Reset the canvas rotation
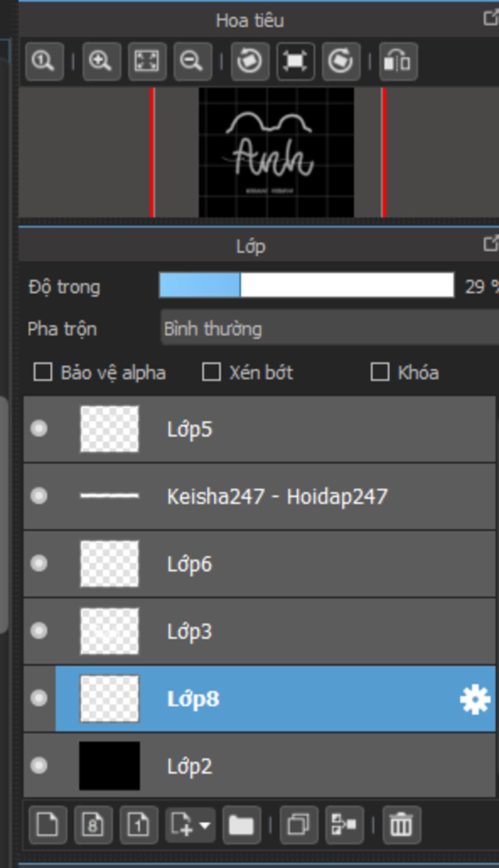The image size is (499, 868). 295,61
